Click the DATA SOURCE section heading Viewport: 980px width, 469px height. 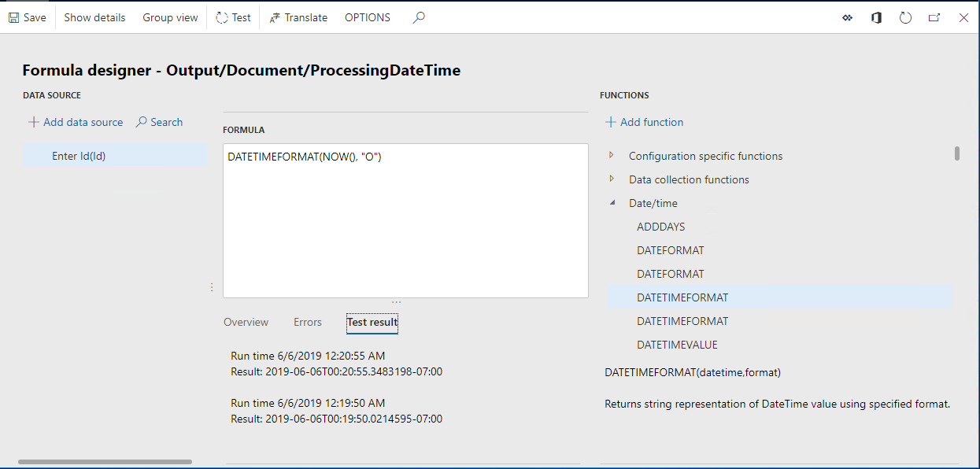coord(52,95)
